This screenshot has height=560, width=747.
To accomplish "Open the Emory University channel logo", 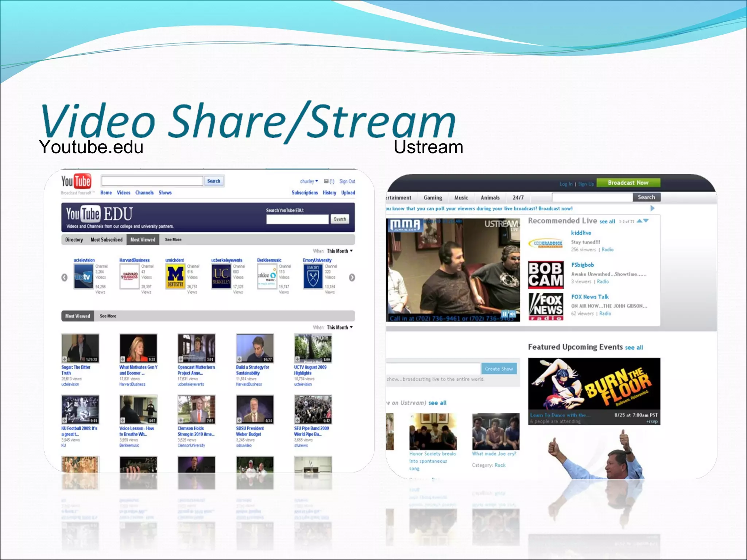I will click(x=313, y=276).
